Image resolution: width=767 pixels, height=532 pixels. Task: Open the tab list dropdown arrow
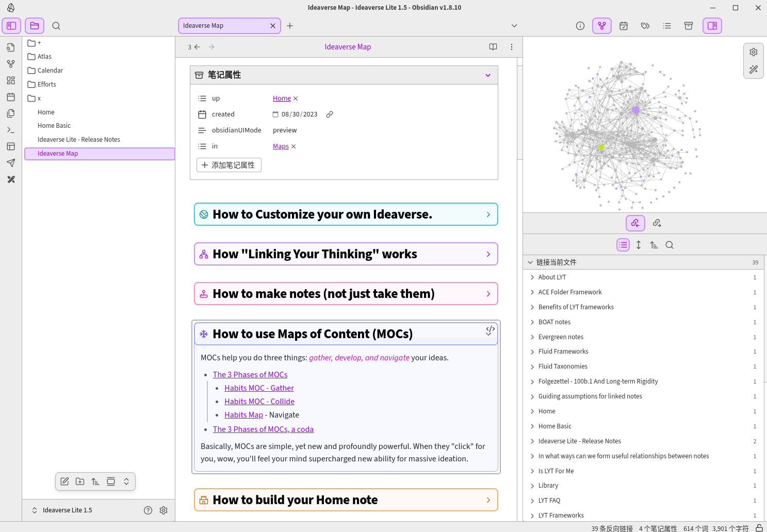coord(514,26)
